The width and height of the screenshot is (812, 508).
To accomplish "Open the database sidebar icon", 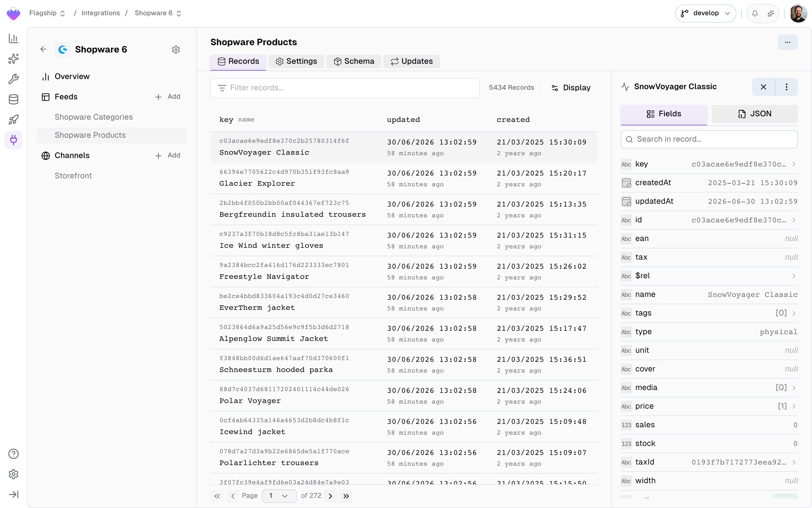I will click(x=14, y=99).
